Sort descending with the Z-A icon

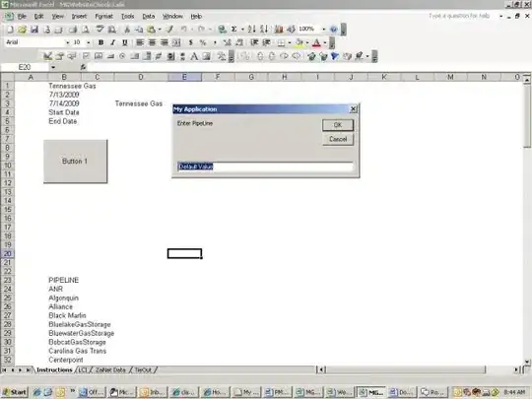pos(264,30)
